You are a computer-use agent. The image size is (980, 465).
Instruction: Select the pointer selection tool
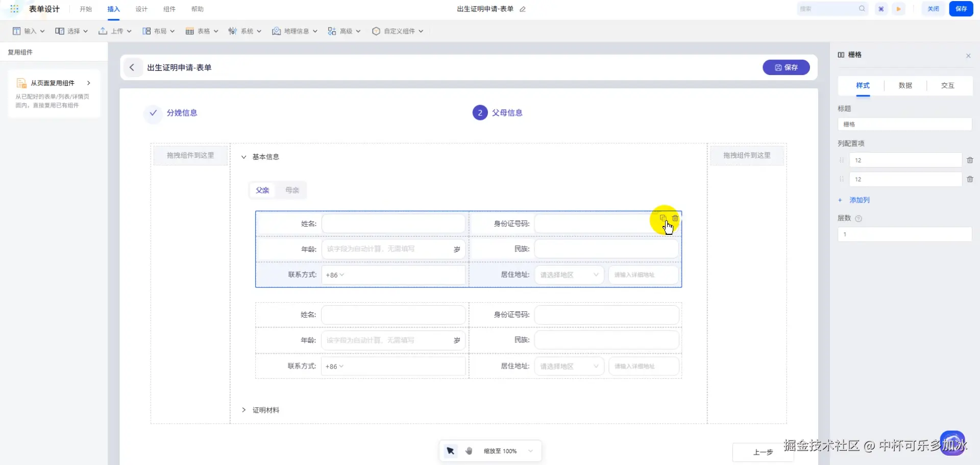tap(450, 451)
